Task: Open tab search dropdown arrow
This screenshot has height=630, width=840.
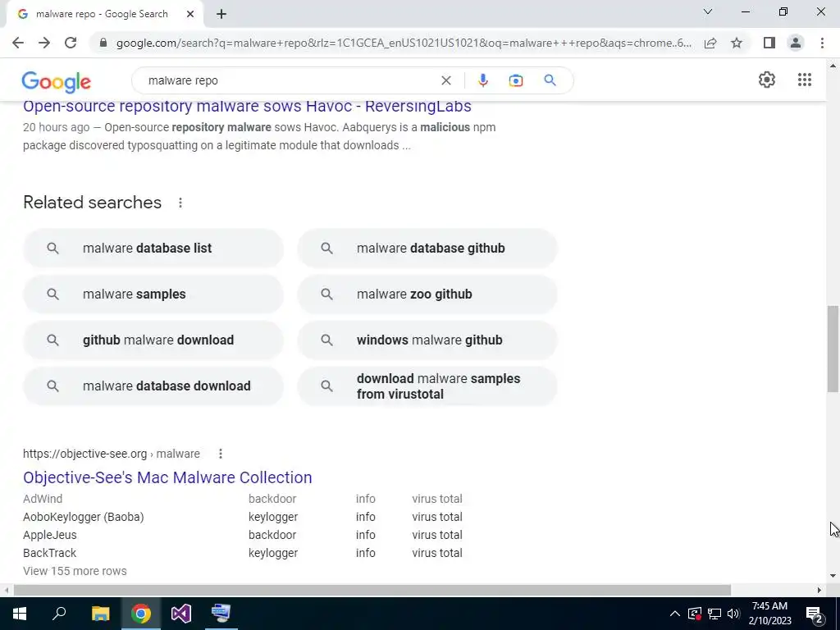Action: [x=708, y=11]
